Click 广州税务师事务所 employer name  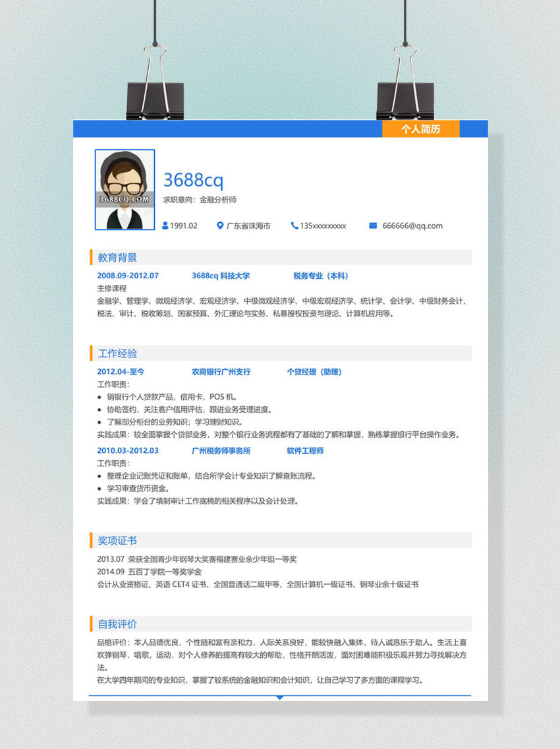click(221, 450)
